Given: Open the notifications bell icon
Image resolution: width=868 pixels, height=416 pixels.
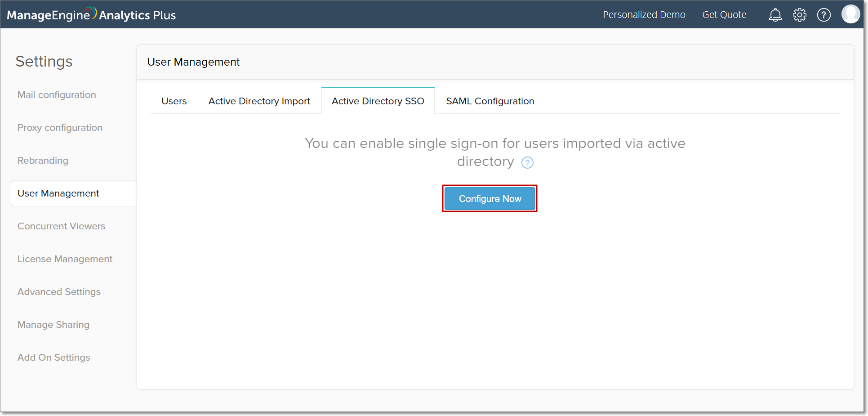Looking at the screenshot, I should click(775, 15).
